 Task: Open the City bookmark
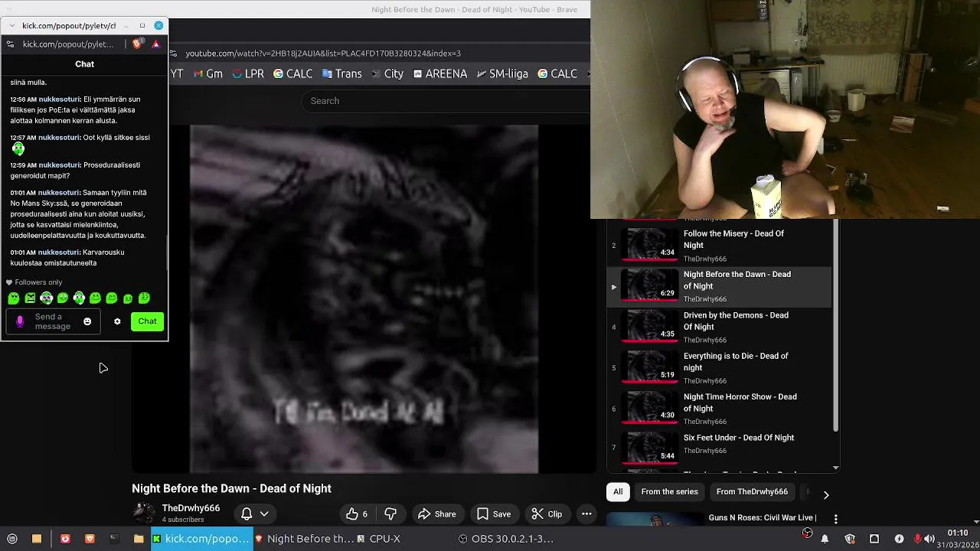[x=387, y=73]
